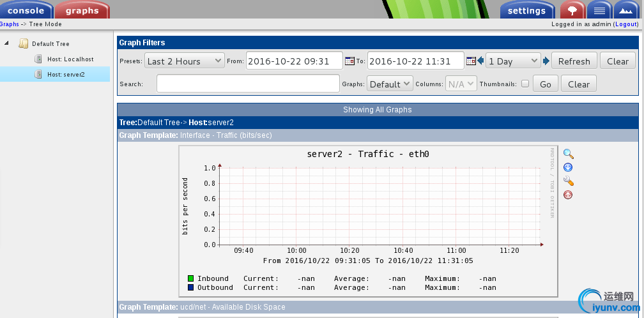Shift time span backward with left arrow
This screenshot has width=644, height=318.
click(480, 61)
